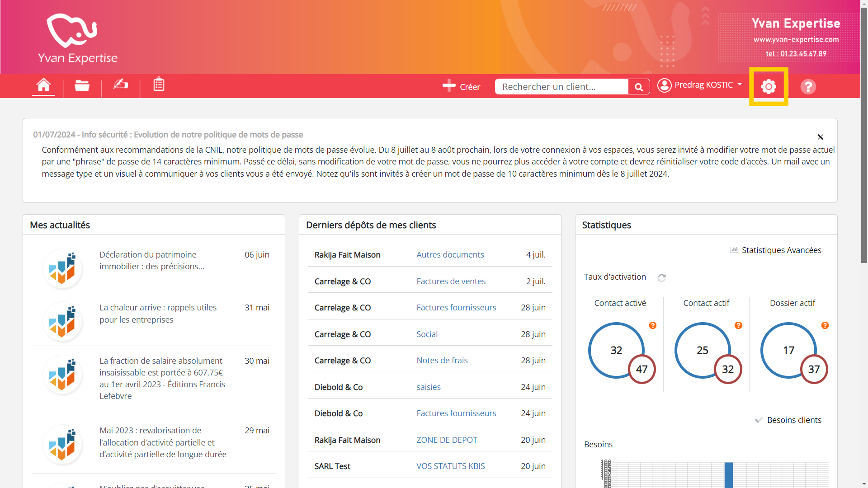Open the settings gear icon
This screenshot has width=868, height=488.
pyautogui.click(x=769, y=86)
